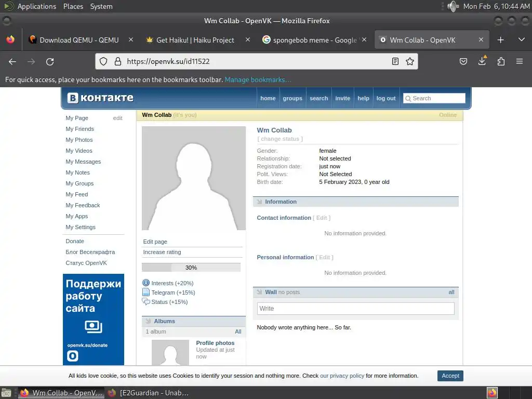Click the help header link
Viewport: 532px width, 399px height.
point(363,98)
